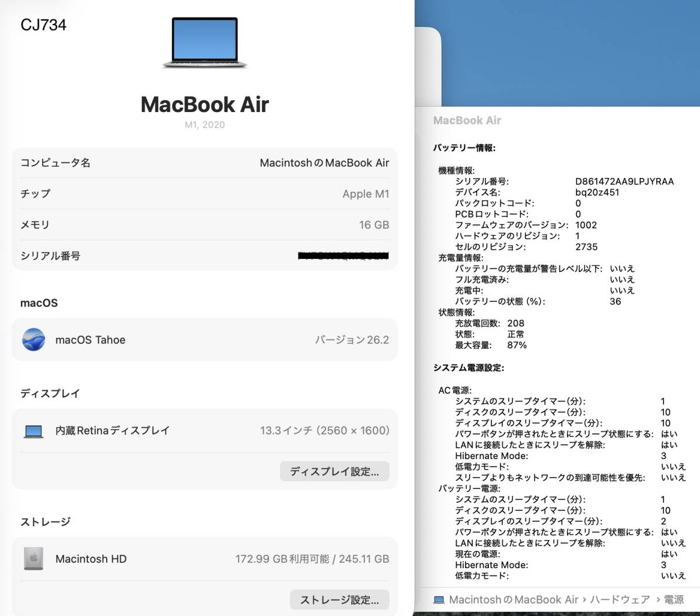Click the built-in Retina display icon
The image size is (700, 616).
[x=34, y=431]
